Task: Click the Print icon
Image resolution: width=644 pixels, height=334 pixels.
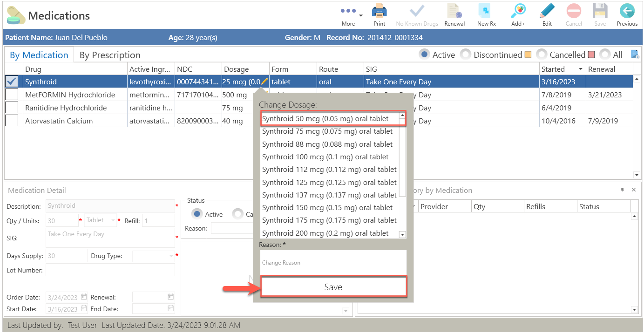Action: pyautogui.click(x=380, y=11)
